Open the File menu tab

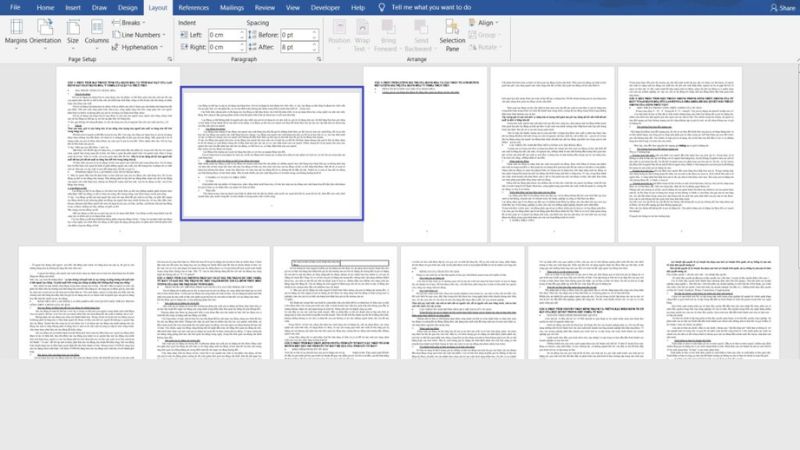pyautogui.click(x=15, y=7)
